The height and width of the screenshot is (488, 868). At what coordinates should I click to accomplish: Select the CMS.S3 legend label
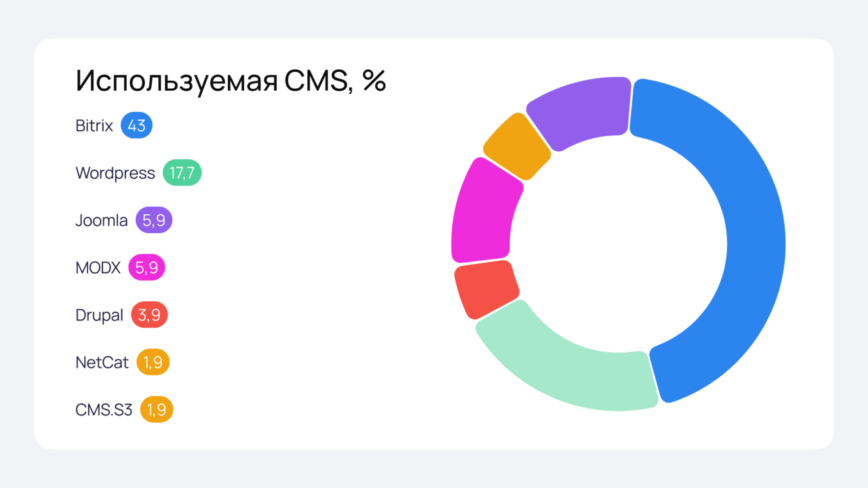pos(104,410)
